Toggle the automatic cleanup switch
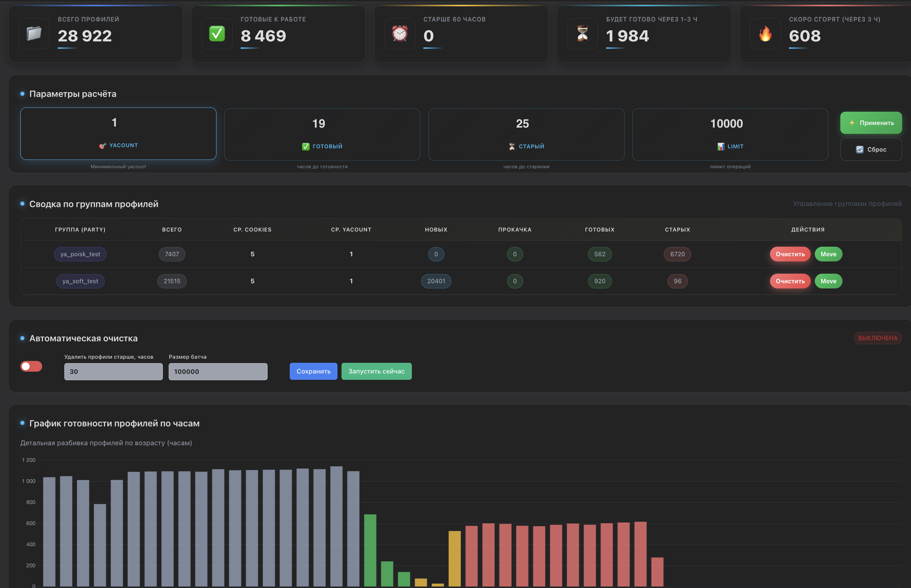This screenshot has width=911, height=588. [31, 366]
